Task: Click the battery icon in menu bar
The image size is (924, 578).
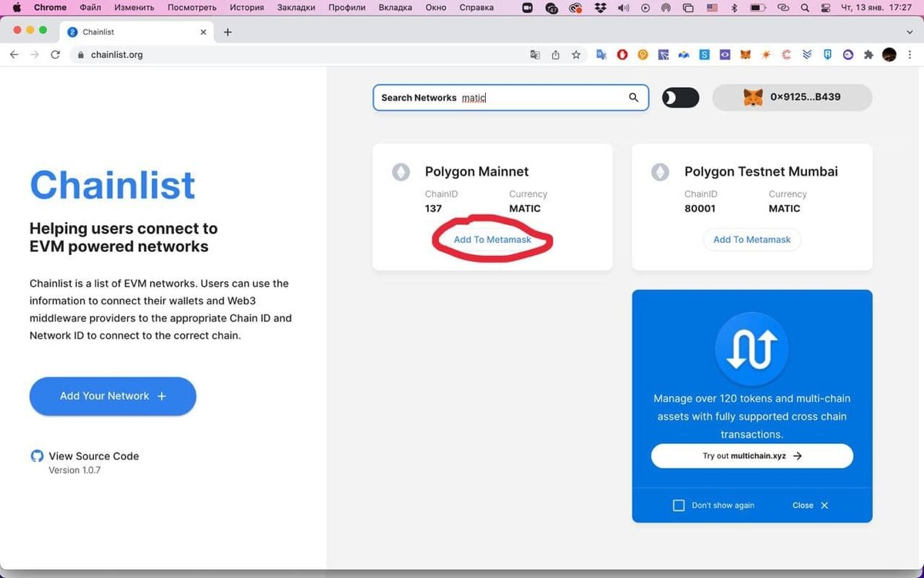Action: click(758, 8)
